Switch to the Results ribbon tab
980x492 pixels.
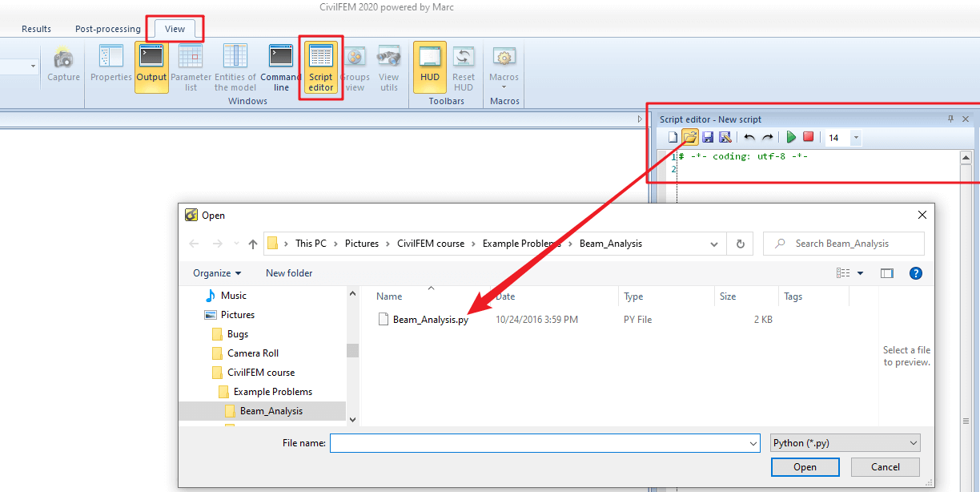(x=36, y=29)
